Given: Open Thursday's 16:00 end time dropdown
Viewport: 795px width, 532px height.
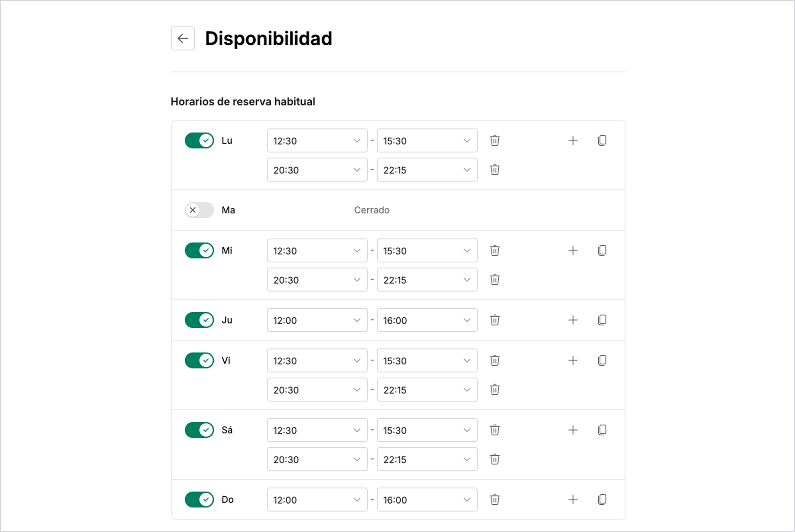Looking at the screenshot, I should pyautogui.click(x=427, y=320).
